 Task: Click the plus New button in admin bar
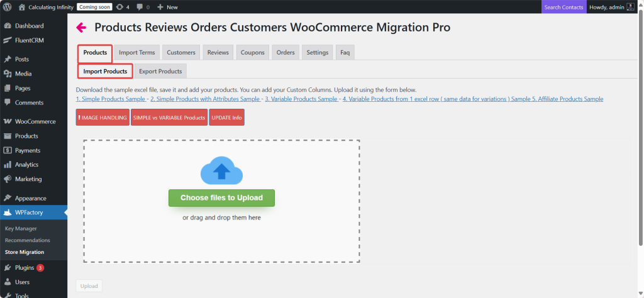tap(167, 7)
